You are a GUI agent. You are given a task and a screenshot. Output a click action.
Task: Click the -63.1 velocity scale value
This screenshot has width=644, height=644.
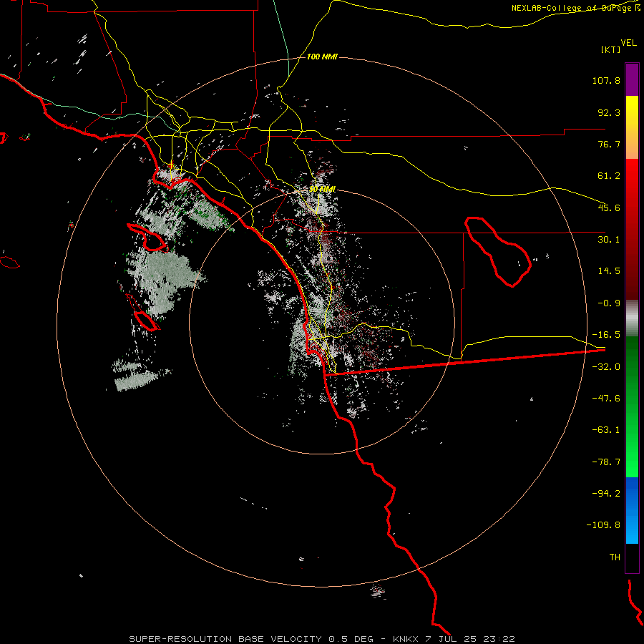(x=606, y=430)
